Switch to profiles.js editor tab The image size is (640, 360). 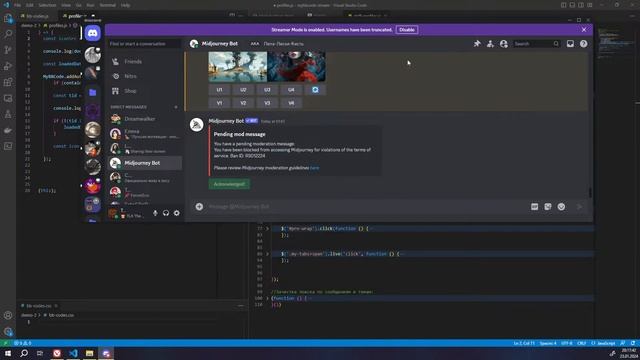click(x=75, y=16)
